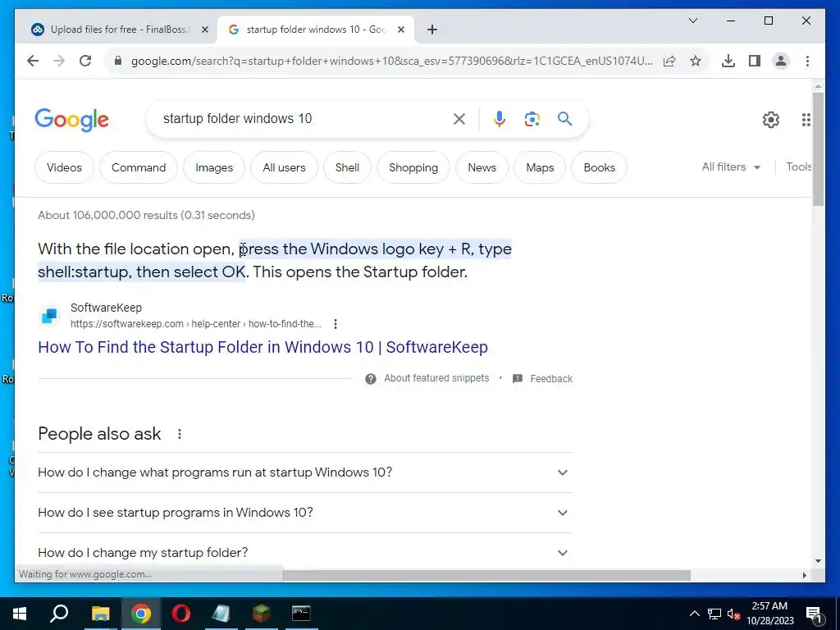This screenshot has width=840, height=630.
Task: Open People also ask options dots
Action: pyautogui.click(x=180, y=434)
